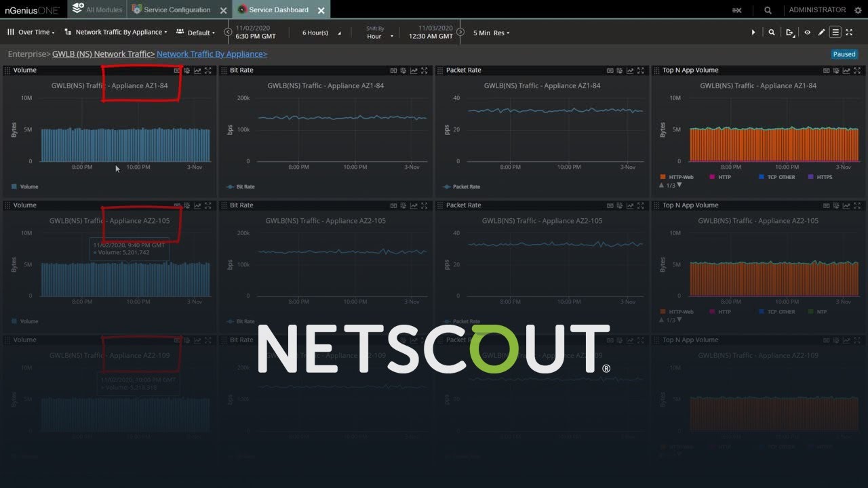Close the Service Configuration tab

coord(223,10)
